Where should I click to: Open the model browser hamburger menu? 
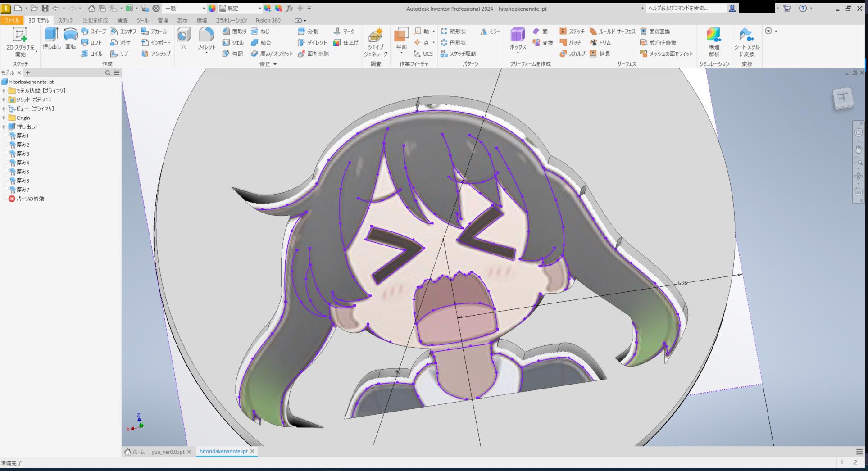click(117, 72)
